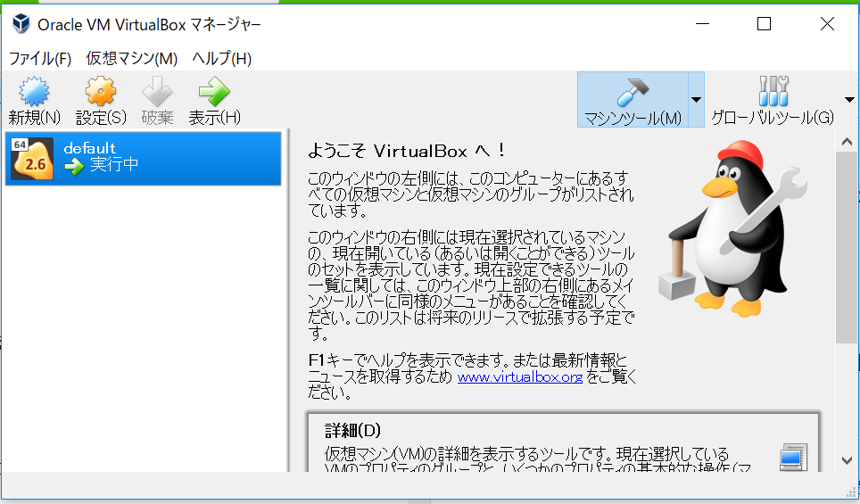The width and height of the screenshot is (860, 504).
Task: Click the running (実行中) status text
Action: click(x=114, y=164)
